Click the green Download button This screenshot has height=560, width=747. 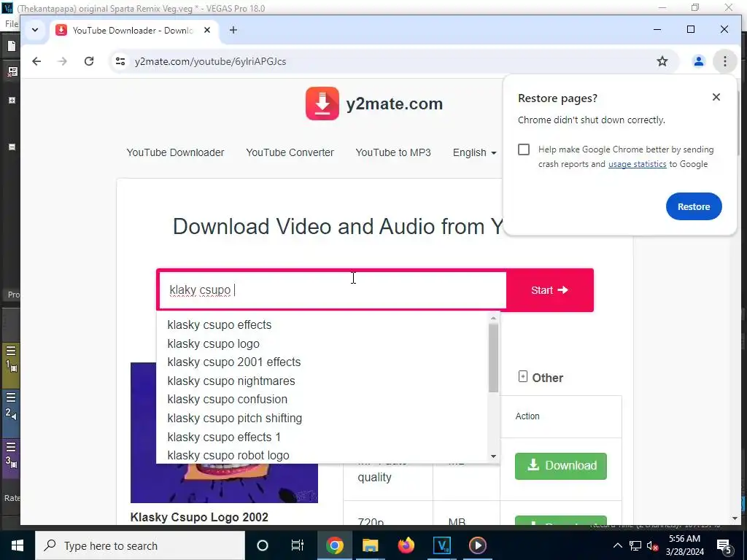click(561, 466)
